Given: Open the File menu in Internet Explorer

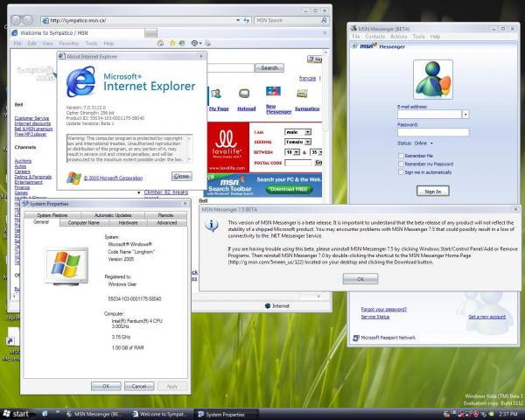Looking at the screenshot, I should [x=17, y=44].
